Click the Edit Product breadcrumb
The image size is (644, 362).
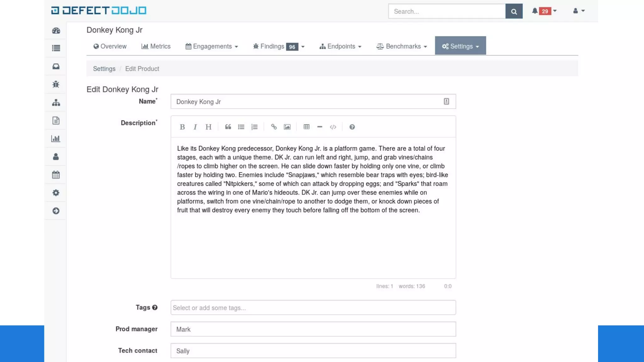tap(142, 69)
